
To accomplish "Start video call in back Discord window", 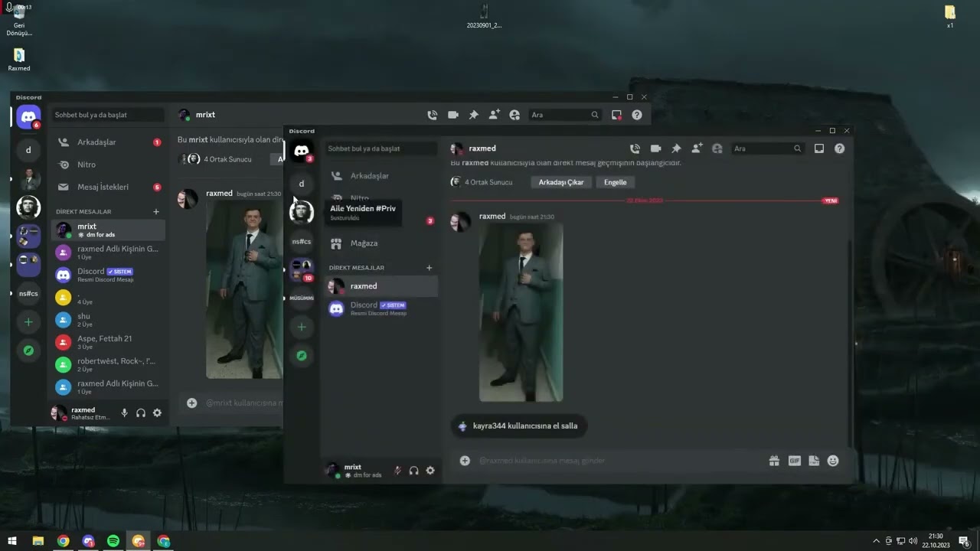I will point(453,115).
